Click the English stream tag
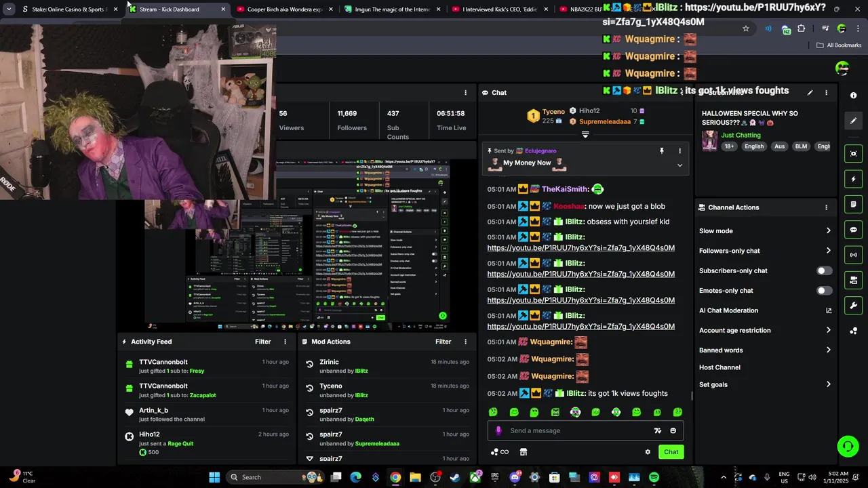 pos(754,146)
